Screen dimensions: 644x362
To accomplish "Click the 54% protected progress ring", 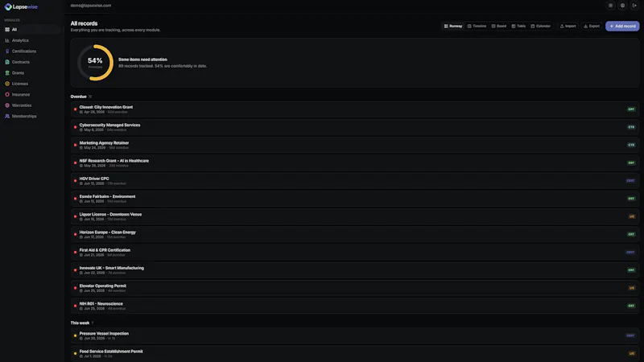I will (95, 63).
